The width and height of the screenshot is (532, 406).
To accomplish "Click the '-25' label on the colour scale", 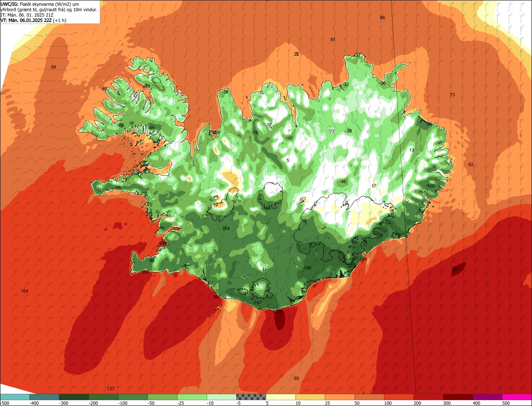I will tap(181, 403).
